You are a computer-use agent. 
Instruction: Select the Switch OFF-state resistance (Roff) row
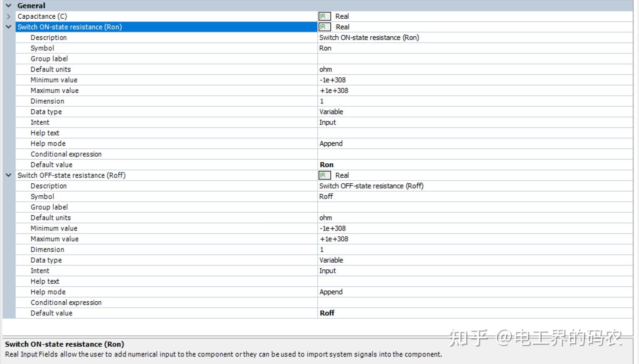pyautogui.click(x=125, y=175)
